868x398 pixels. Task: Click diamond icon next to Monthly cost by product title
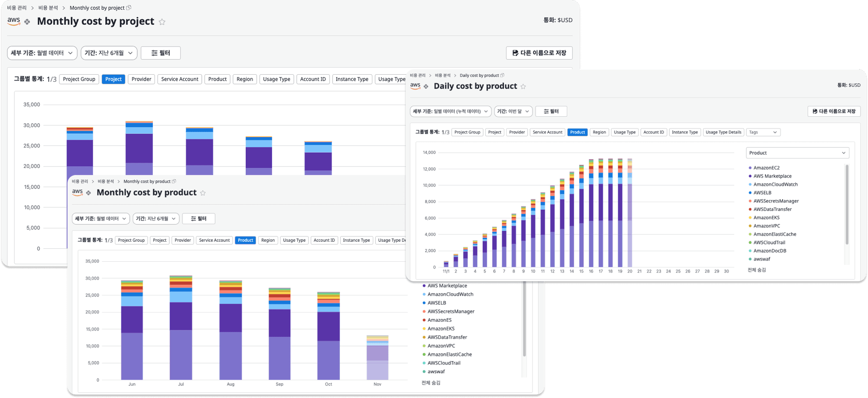pyautogui.click(x=89, y=193)
